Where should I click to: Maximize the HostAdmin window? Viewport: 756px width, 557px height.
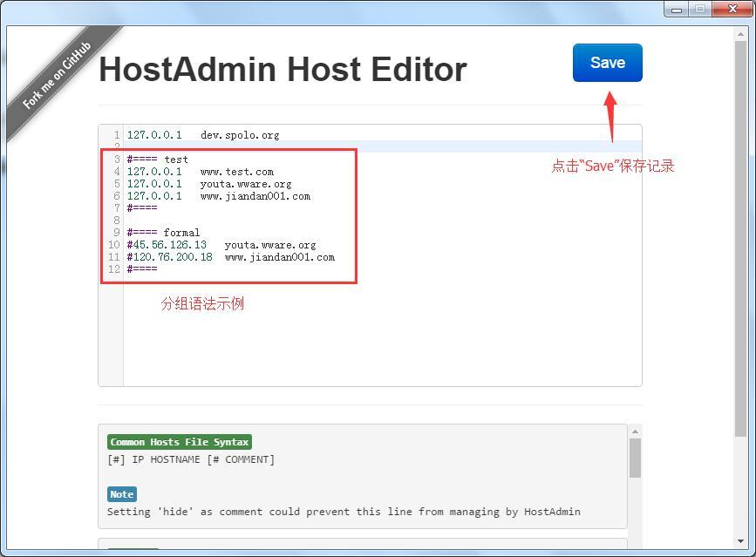[x=700, y=10]
